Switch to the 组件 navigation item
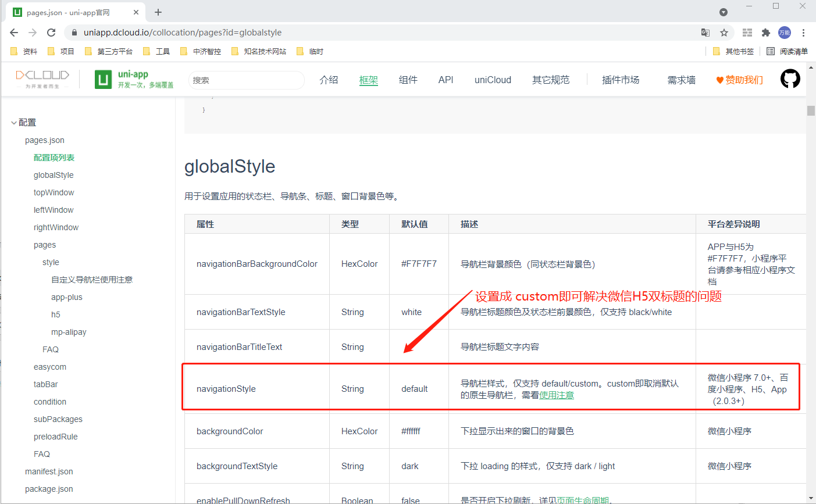This screenshot has height=504, width=816. tap(408, 80)
